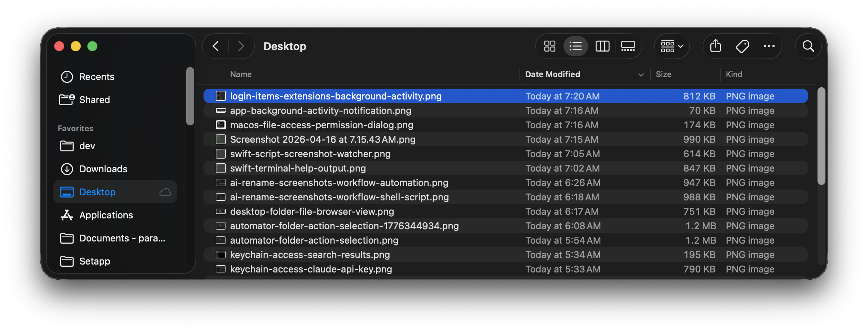Click the forward navigation arrow
The width and height of the screenshot is (868, 333).
point(241,46)
